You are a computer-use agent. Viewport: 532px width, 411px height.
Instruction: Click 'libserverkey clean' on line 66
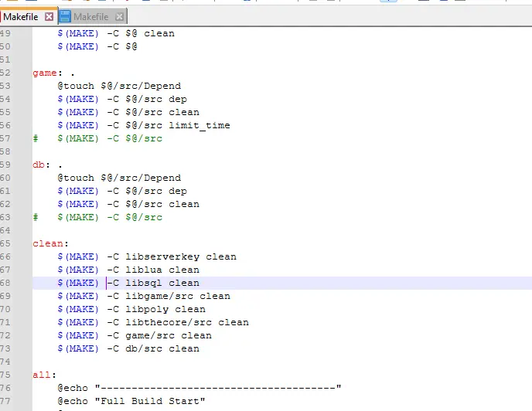coord(181,256)
